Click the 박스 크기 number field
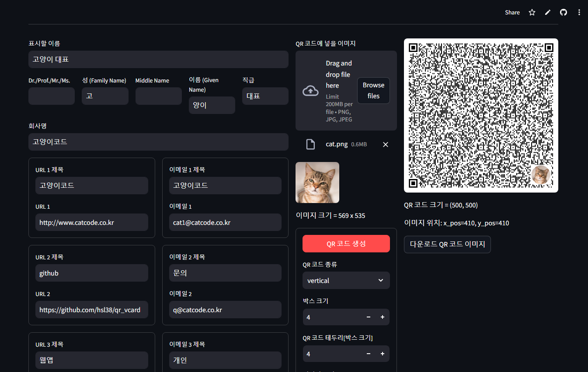 pos(332,317)
